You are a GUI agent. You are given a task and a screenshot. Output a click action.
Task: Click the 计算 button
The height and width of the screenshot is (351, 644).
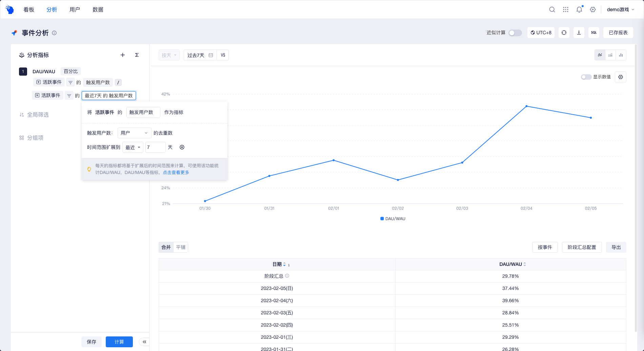pos(119,342)
